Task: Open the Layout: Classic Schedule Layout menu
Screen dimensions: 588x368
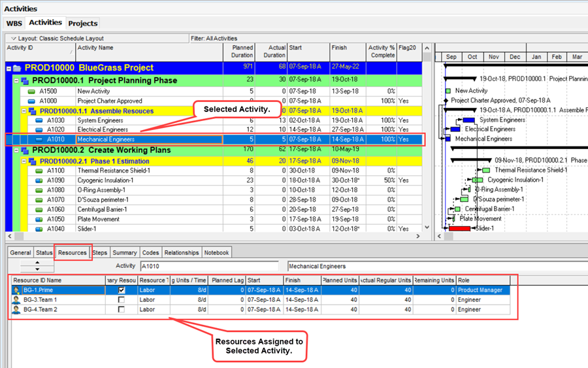Action: [x=57, y=39]
